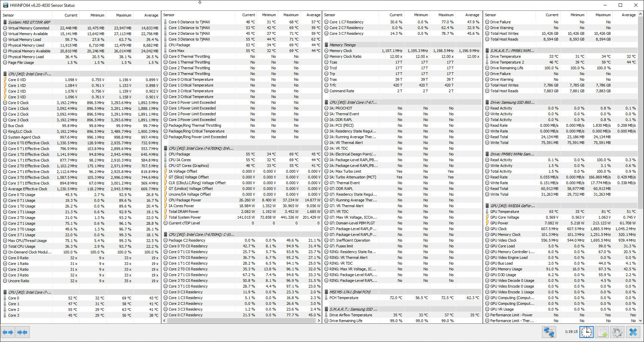Select the Core 0 Clock row
The image size is (644, 342).
(80, 103)
